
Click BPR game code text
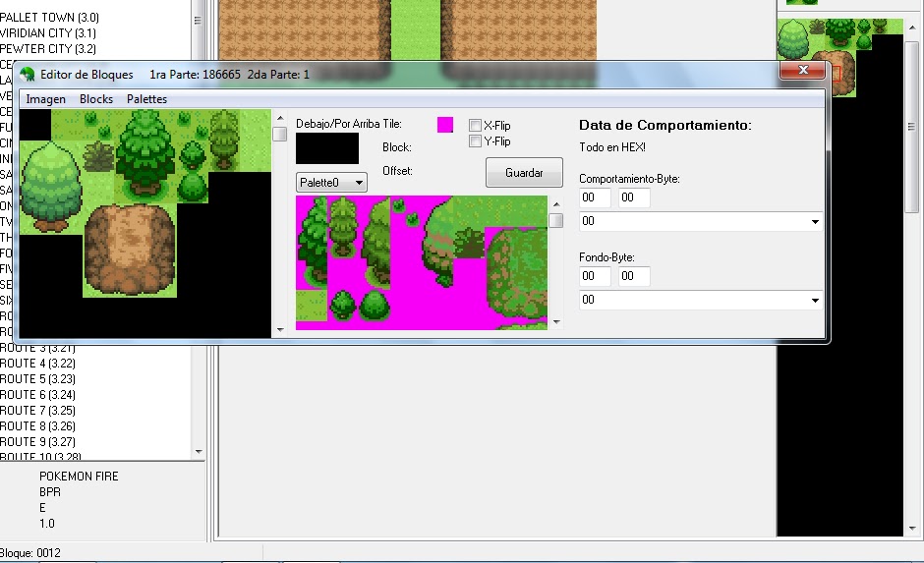tap(50, 492)
